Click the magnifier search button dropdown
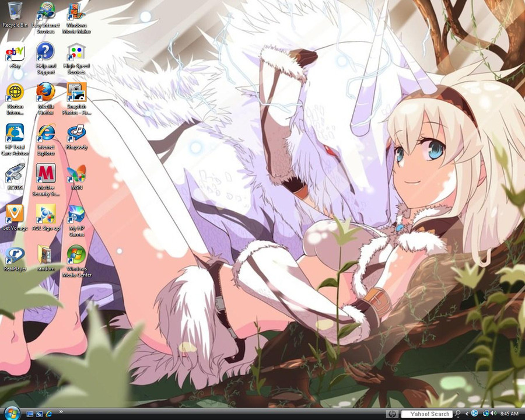The height and width of the screenshot is (420, 525). (457, 414)
